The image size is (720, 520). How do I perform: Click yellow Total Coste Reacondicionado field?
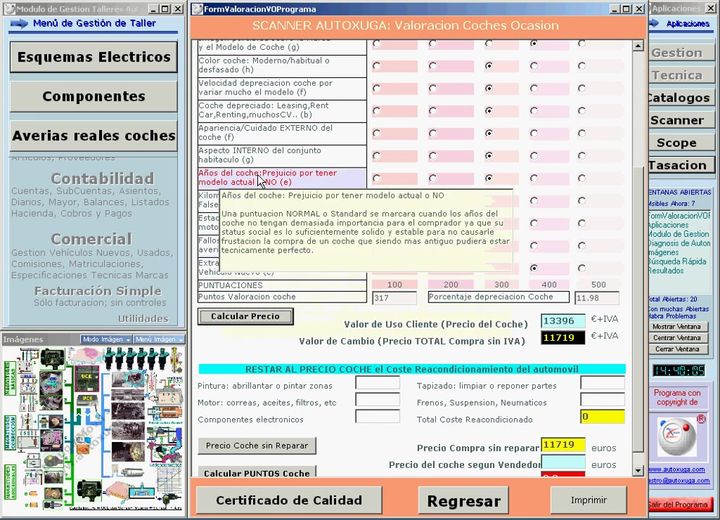[x=602, y=417]
